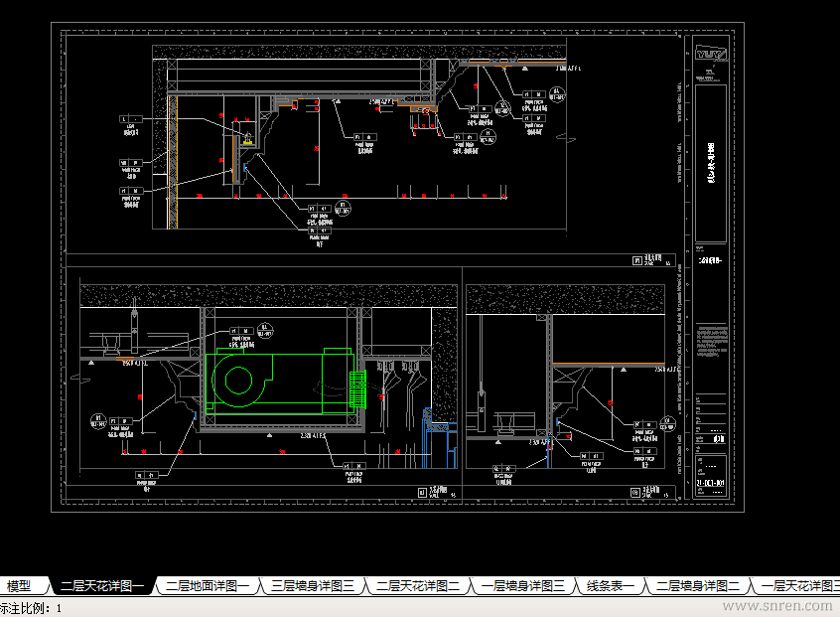Go to the 一层墙身详图三 layout tab
This screenshot has width=840, height=617.
[522, 586]
